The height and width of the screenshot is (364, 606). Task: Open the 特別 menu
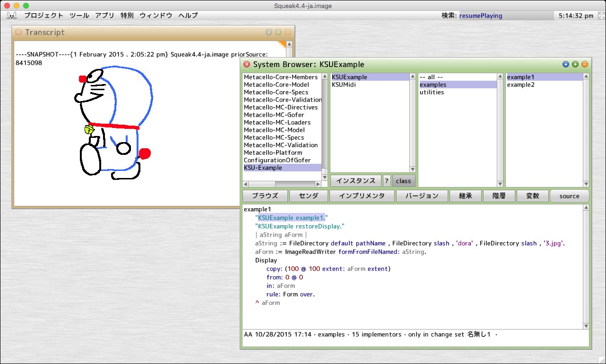[127, 16]
